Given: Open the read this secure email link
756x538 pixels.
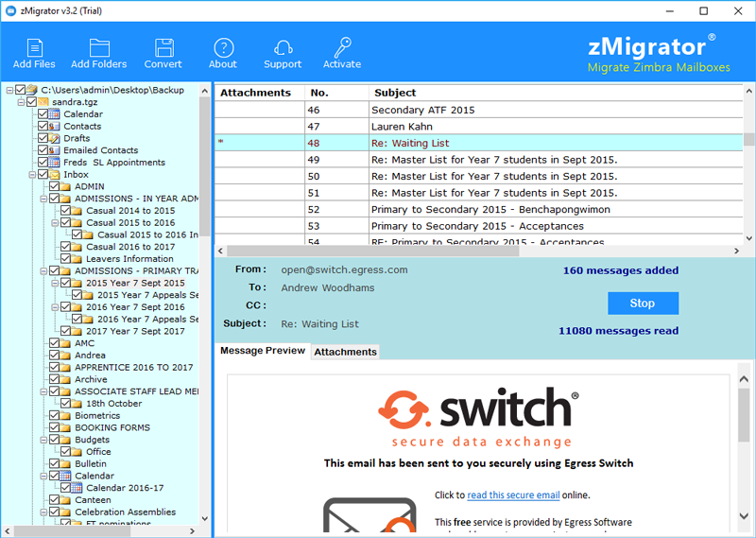Looking at the screenshot, I should (513, 495).
